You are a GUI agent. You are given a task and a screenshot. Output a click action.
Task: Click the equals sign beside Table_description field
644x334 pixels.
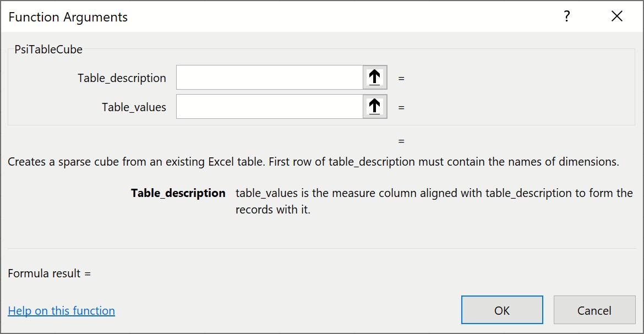click(x=401, y=79)
